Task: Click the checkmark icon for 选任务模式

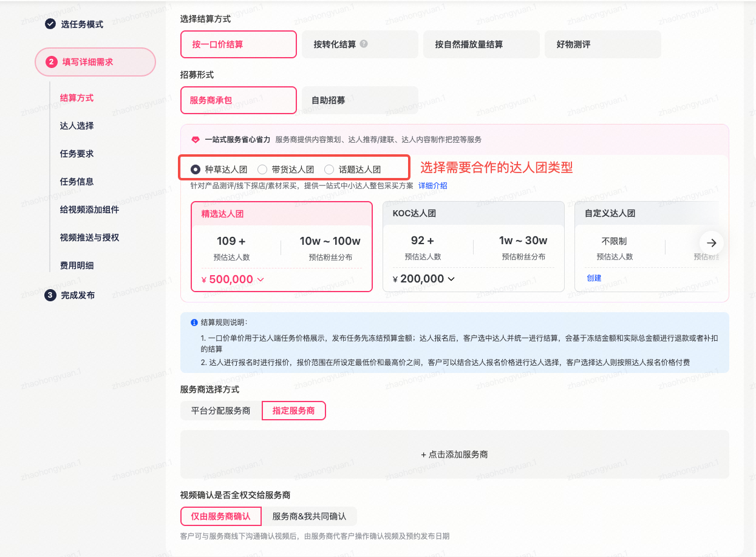Action: coord(50,24)
